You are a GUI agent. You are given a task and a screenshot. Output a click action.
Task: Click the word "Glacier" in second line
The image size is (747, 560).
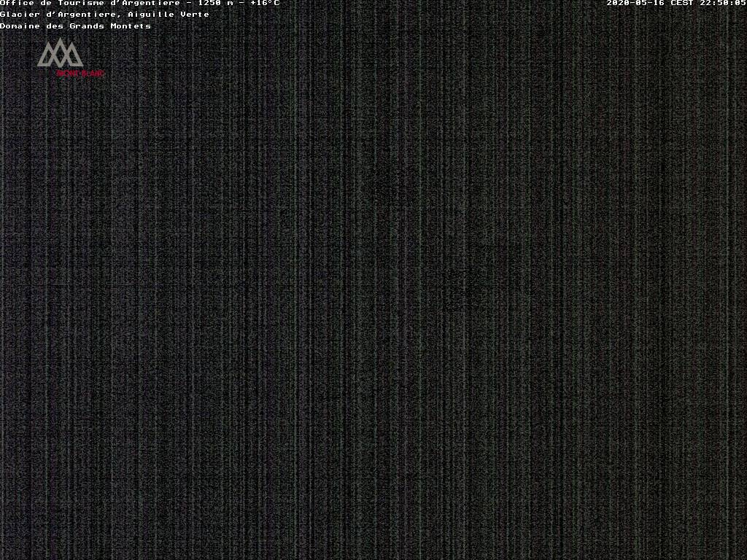(x=20, y=15)
